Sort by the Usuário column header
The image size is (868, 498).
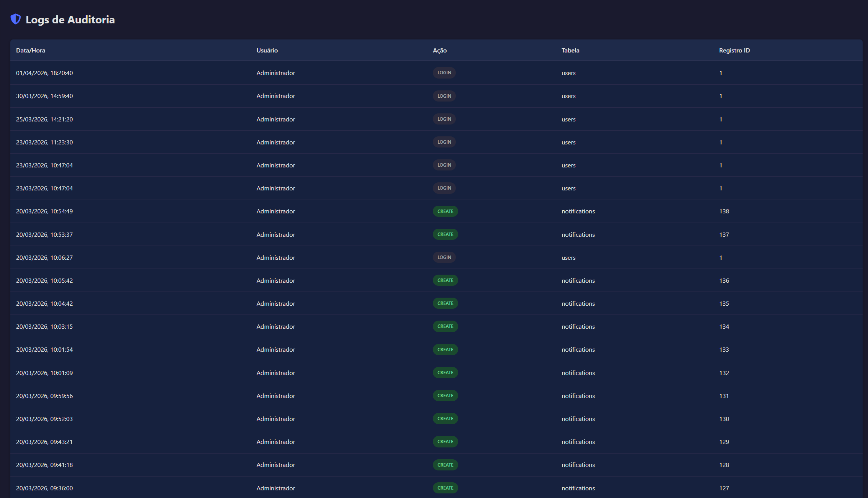pos(267,50)
